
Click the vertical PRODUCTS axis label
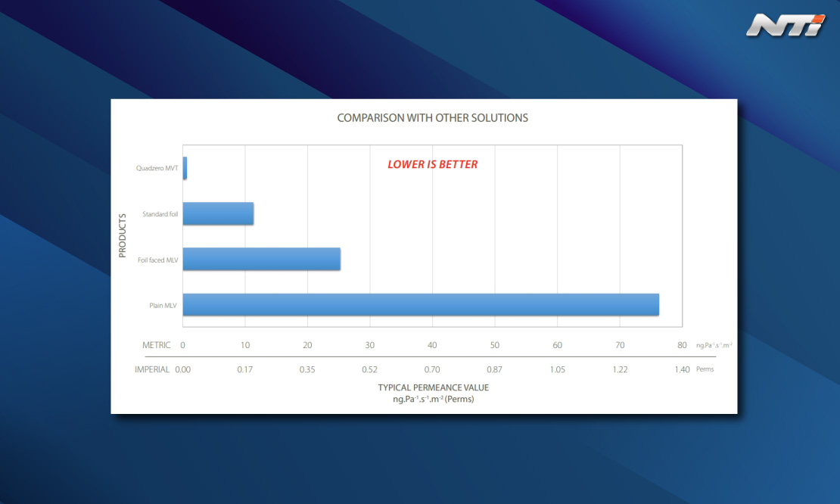click(x=122, y=235)
